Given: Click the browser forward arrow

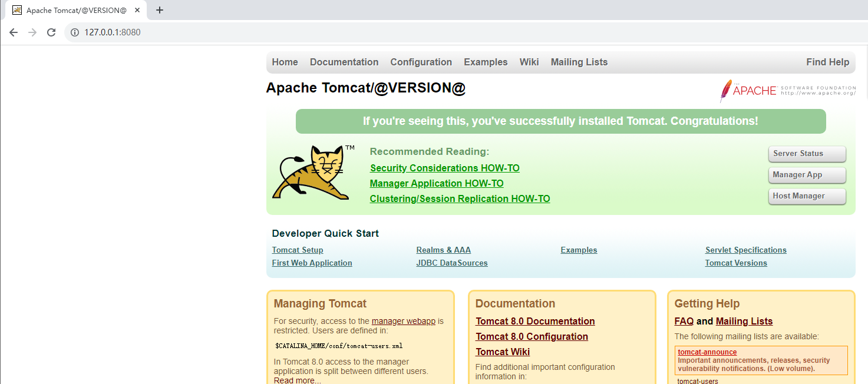Looking at the screenshot, I should [x=32, y=32].
